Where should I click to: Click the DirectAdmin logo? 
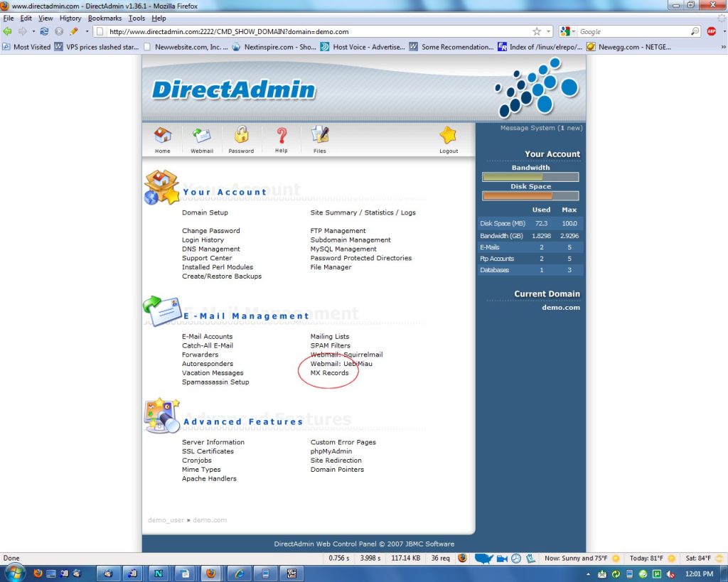point(233,90)
